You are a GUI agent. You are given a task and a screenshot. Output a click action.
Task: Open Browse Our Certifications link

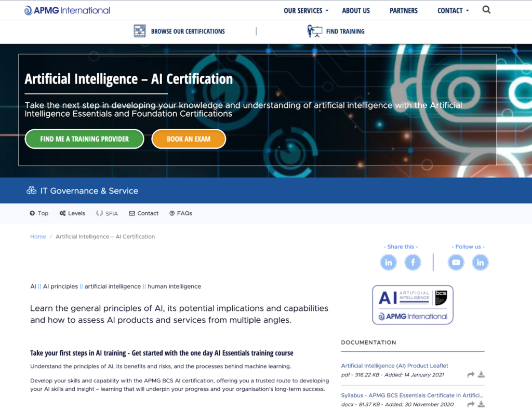188,32
